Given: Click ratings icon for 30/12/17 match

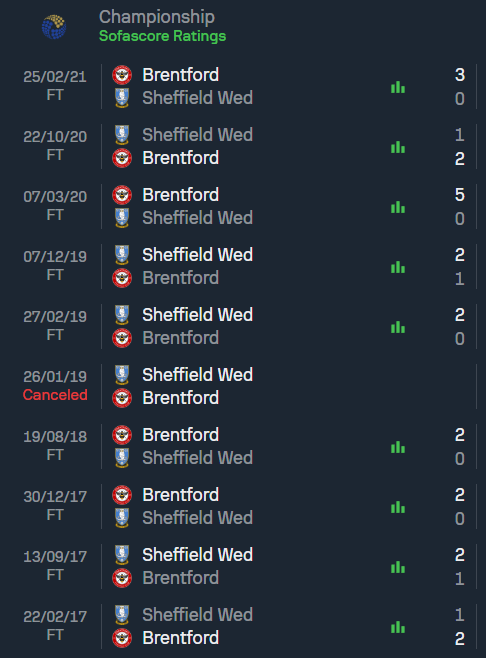Looking at the screenshot, I should click(x=398, y=507).
